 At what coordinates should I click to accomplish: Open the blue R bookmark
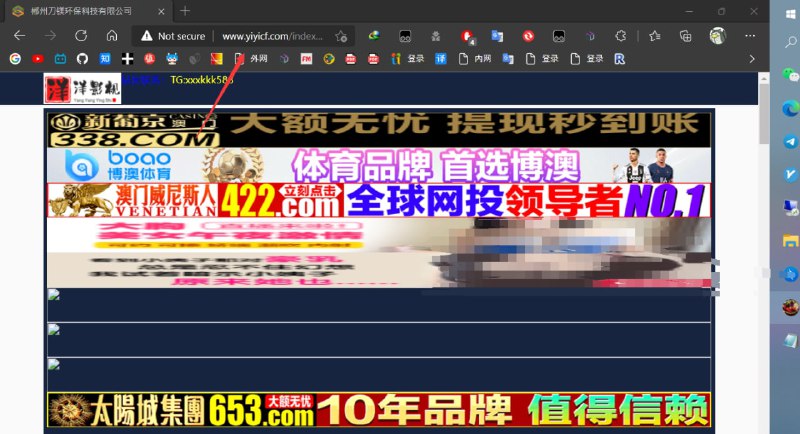coord(619,59)
